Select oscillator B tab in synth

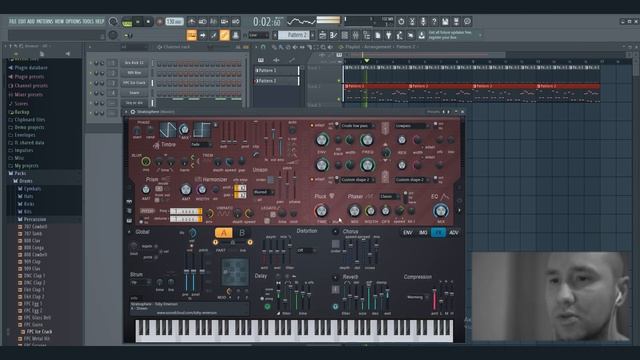pyautogui.click(x=242, y=233)
